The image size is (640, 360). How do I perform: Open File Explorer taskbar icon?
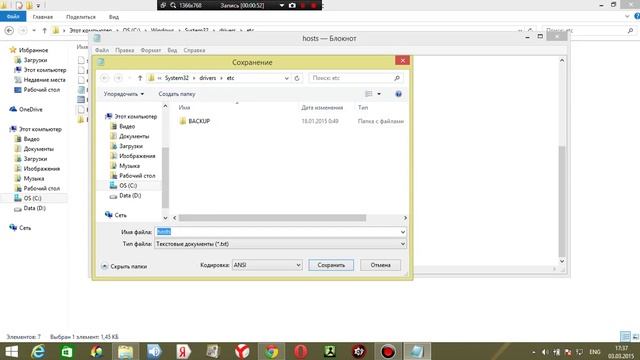tap(125, 351)
